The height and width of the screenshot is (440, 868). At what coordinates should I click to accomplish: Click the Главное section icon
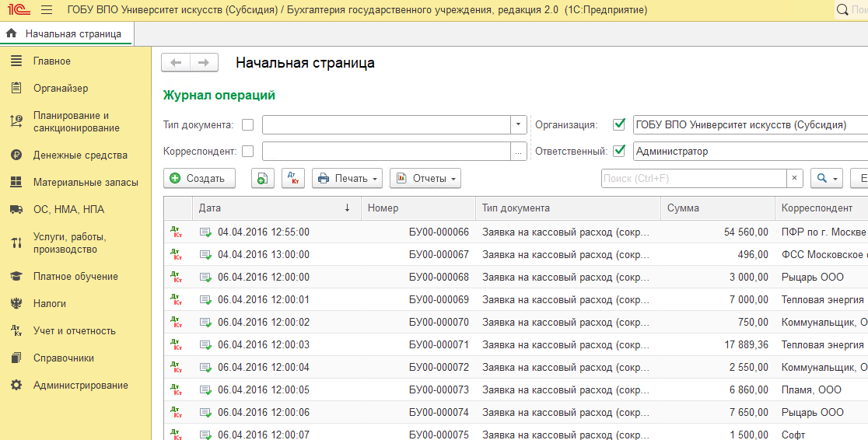click(x=16, y=61)
